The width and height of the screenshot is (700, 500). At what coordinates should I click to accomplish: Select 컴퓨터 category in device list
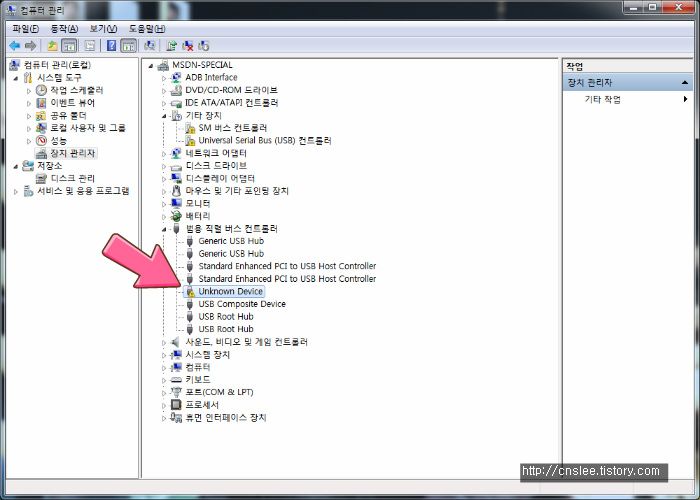tap(198, 367)
